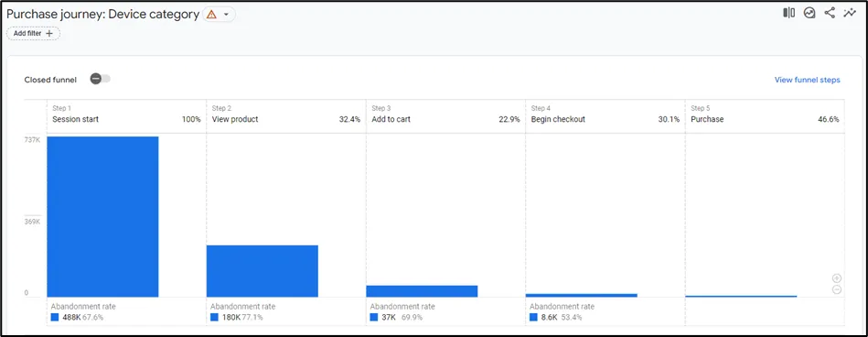
Task: Select the Begin checkout funnel bar
Action: click(581, 296)
